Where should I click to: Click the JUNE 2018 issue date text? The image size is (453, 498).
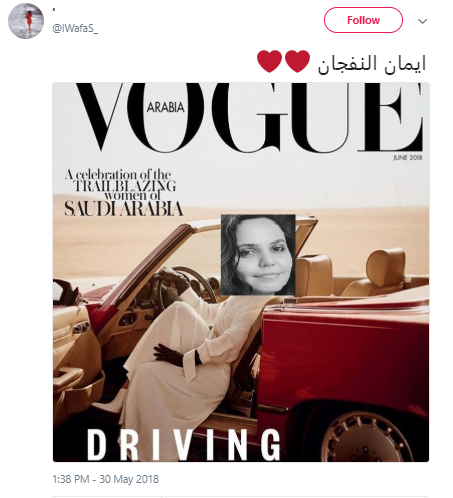click(x=407, y=158)
